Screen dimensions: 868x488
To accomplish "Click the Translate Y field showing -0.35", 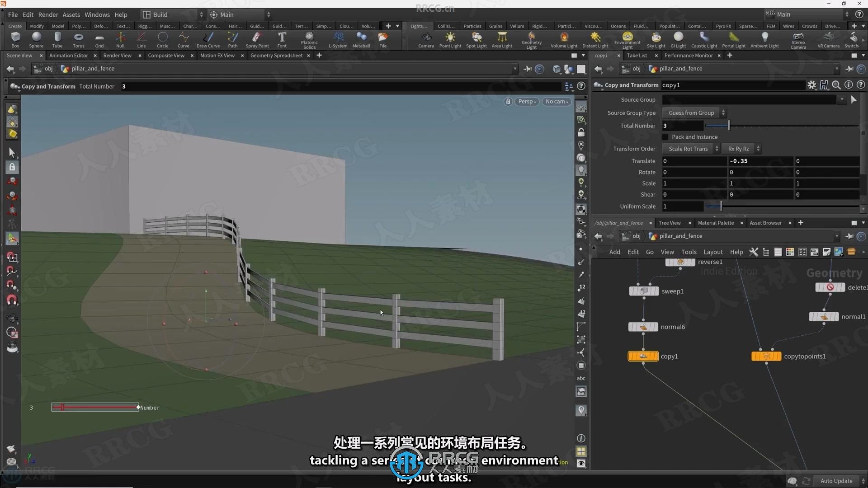I will [760, 161].
